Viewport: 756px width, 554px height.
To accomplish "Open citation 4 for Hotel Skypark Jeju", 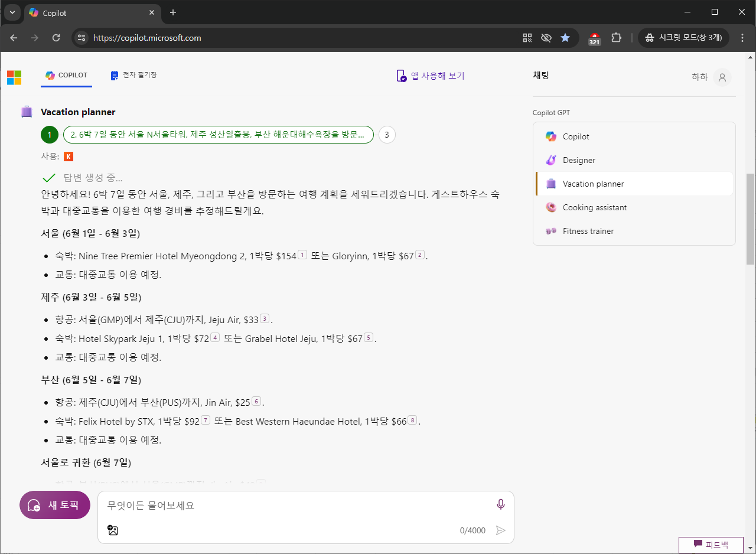I will 215,337.
